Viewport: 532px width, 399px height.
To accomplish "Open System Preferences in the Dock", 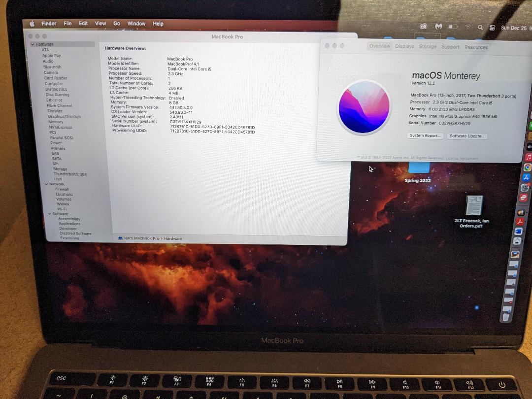I will [x=525, y=188].
